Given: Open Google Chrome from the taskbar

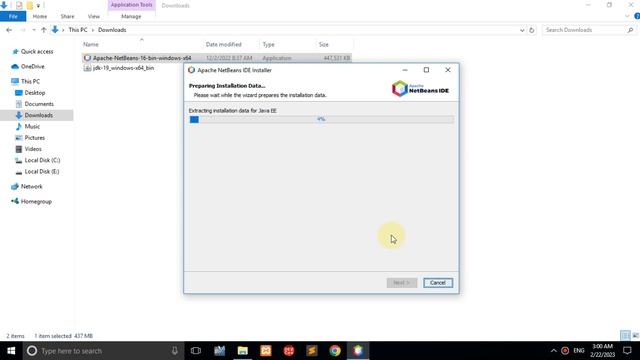Looking at the screenshot, I should tap(335, 351).
